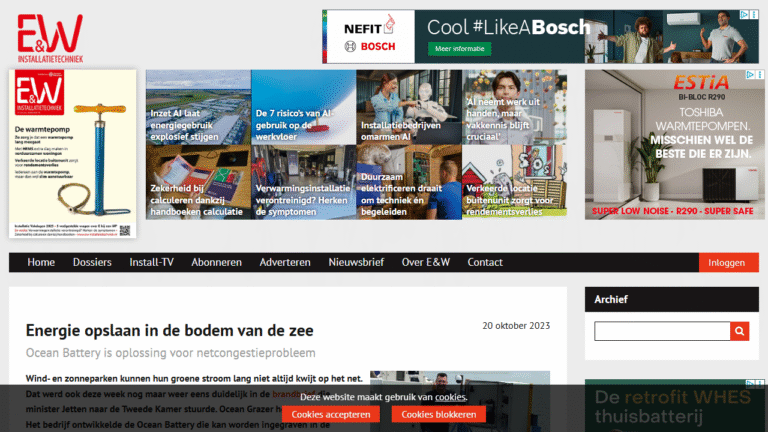
Task: Open the Nieuwsbrief menu item
Action: tap(356, 262)
